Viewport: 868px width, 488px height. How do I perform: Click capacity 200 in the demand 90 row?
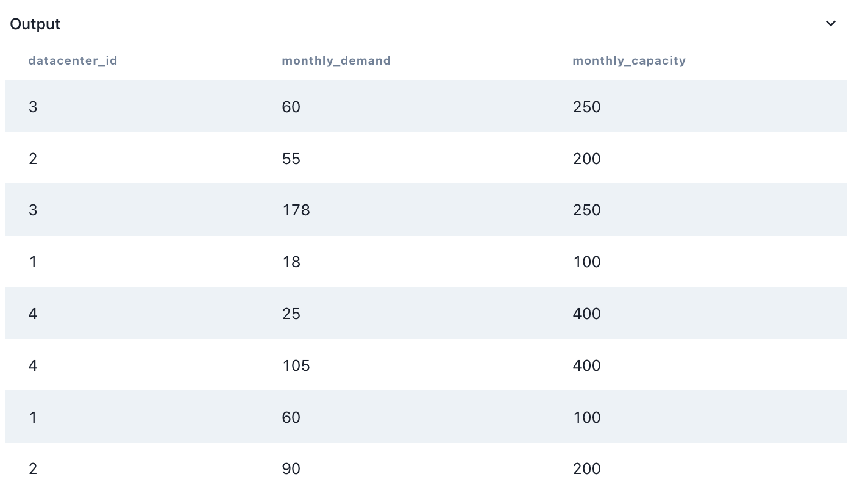(586, 468)
